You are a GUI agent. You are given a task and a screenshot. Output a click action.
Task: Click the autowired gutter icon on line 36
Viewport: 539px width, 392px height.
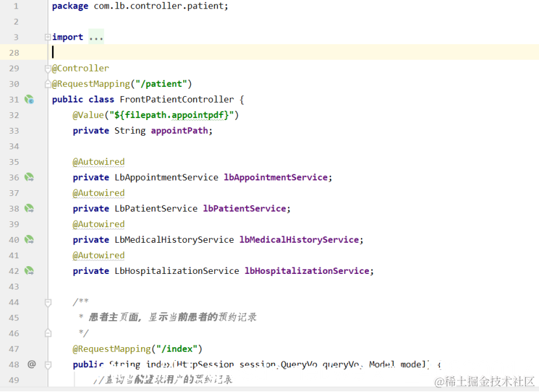[x=29, y=177]
